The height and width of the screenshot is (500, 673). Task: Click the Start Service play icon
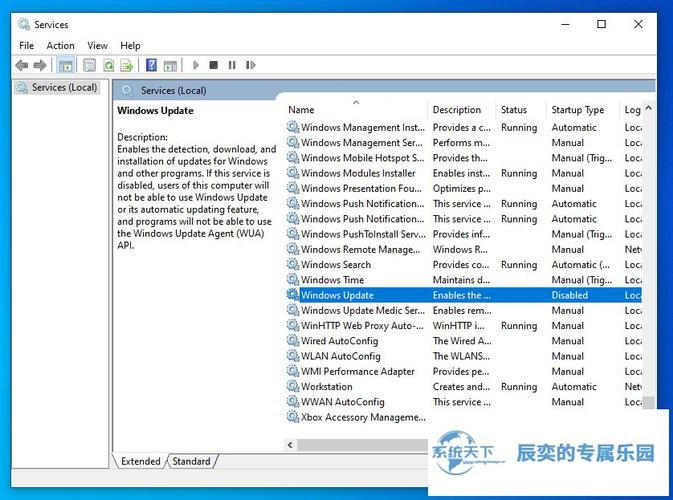(196, 65)
